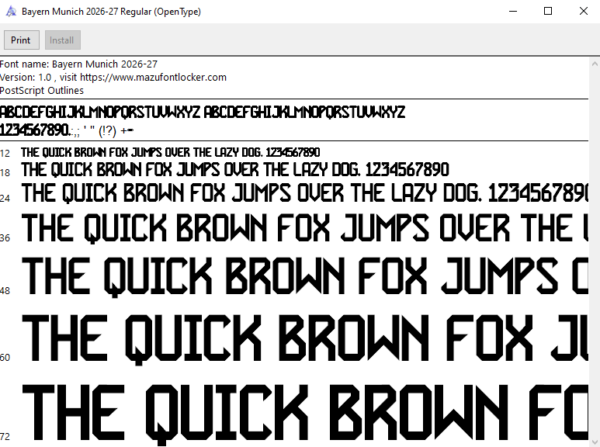Click the size label 72

(x=5, y=436)
